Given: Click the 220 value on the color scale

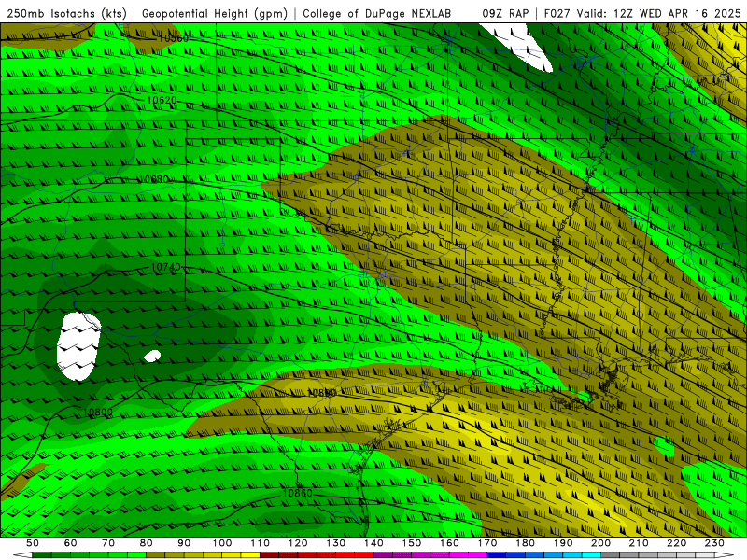Looking at the screenshot, I should (x=676, y=543).
